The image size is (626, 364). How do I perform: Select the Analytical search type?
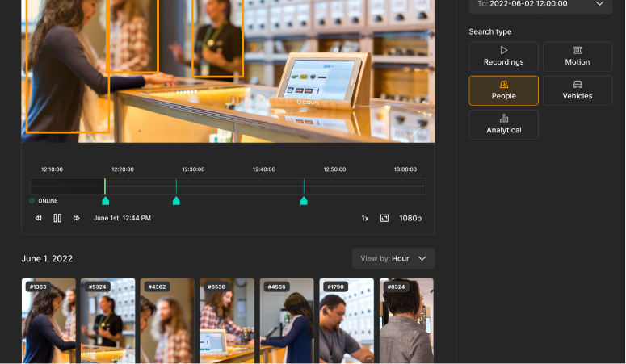click(x=503, y=124)
